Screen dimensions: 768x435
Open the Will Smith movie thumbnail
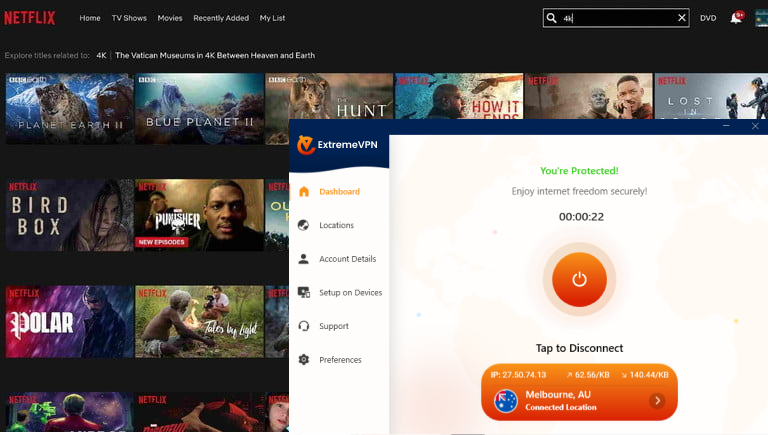(x=589, y=96)
